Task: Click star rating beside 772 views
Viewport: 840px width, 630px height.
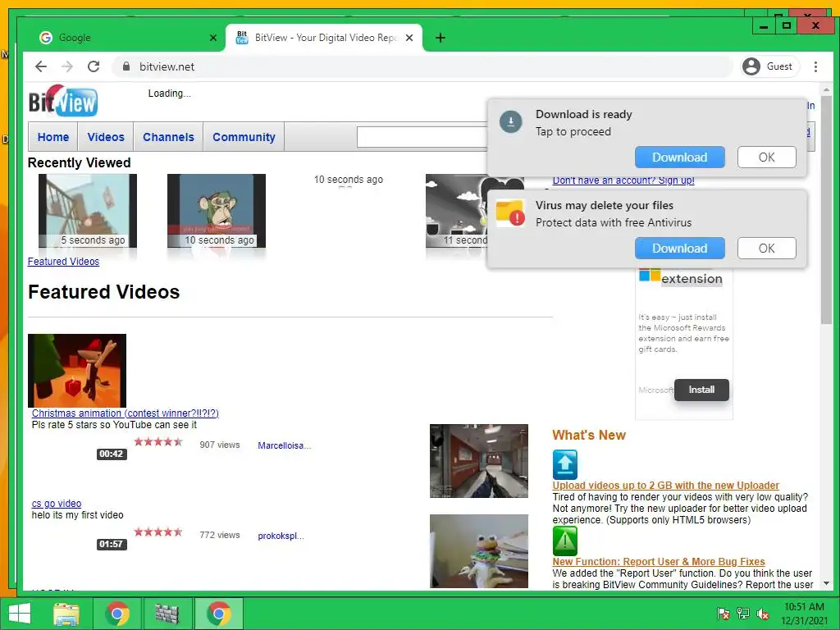Action: [158, 532]
